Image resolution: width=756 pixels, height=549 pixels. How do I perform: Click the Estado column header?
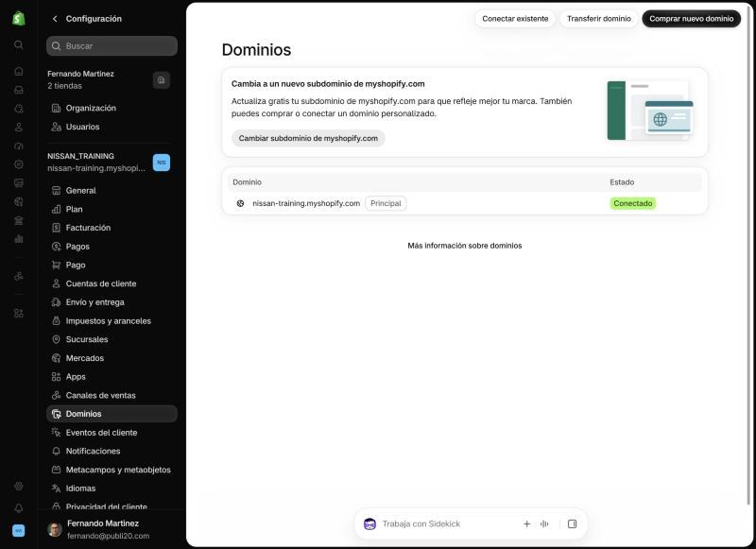622,182
